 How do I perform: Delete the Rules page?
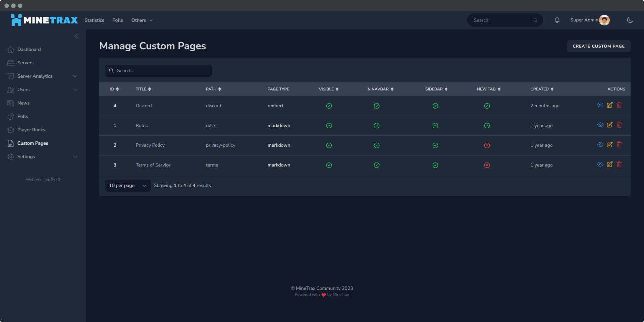click(x=619, y=125)
